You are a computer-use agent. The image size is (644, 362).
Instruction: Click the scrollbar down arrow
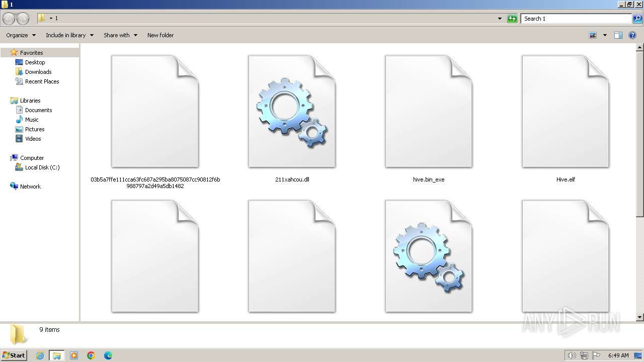point(640,317)
